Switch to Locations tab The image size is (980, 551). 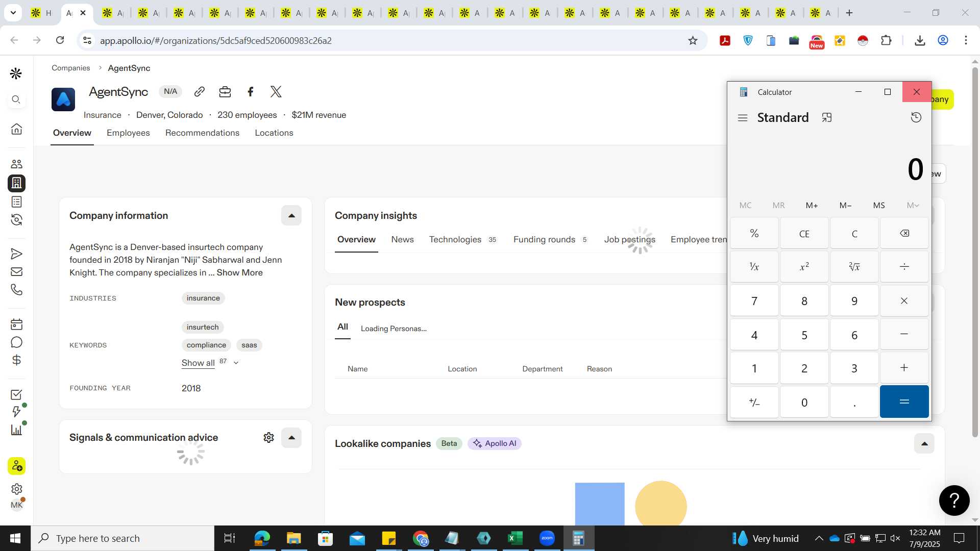[274, 133]
